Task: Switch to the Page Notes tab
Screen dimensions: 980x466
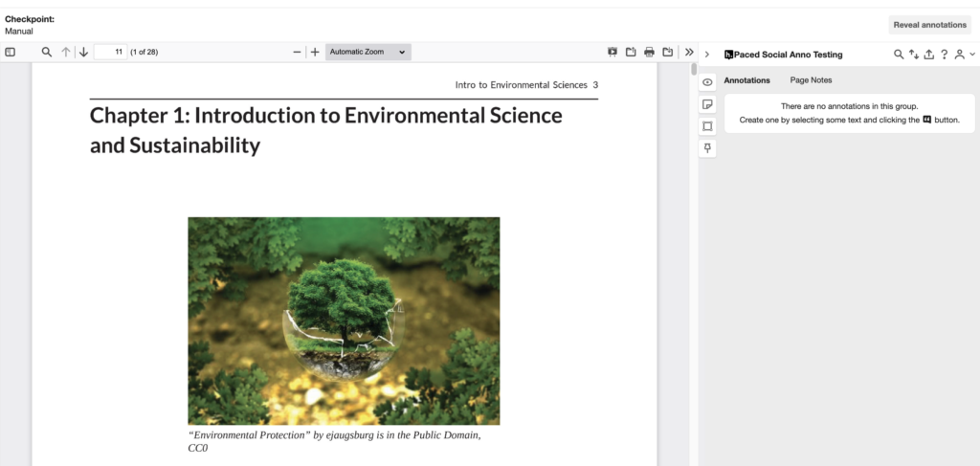Action: tap(811, 80)
